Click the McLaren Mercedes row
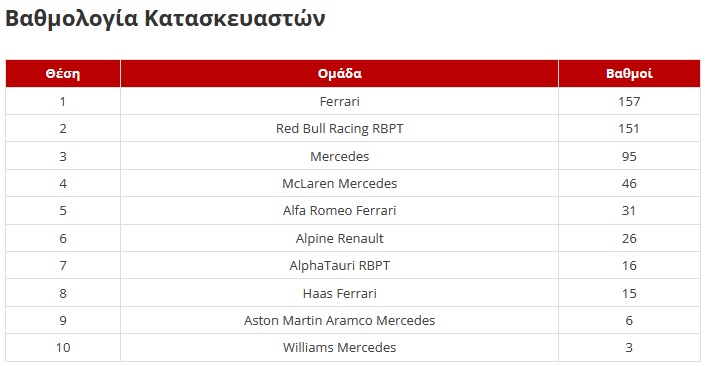The width and height of the screenshot is (705, 366). click(353, 183)
